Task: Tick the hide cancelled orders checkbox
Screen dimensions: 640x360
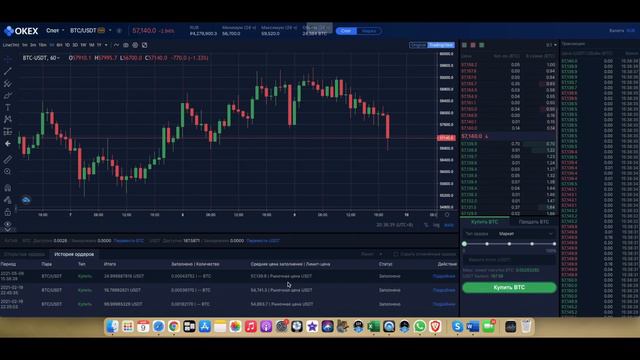Action: 396,254
